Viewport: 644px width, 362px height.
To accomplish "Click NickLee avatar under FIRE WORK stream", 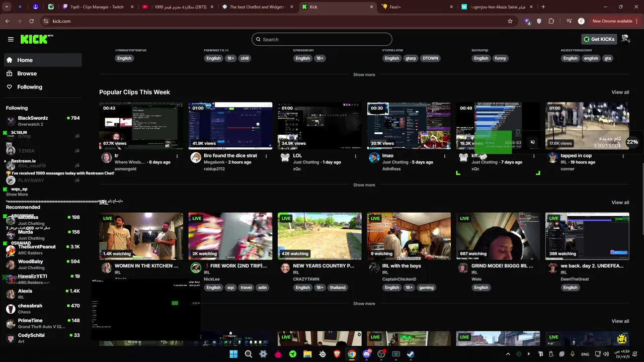I will pyautogui.click(x=196, y=268).
